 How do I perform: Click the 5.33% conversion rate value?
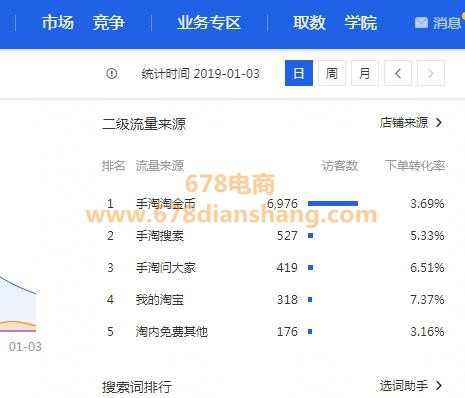(427, 235)
